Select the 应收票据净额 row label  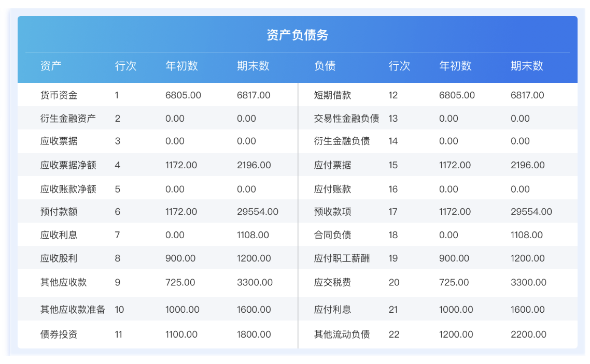coord(68,165)
